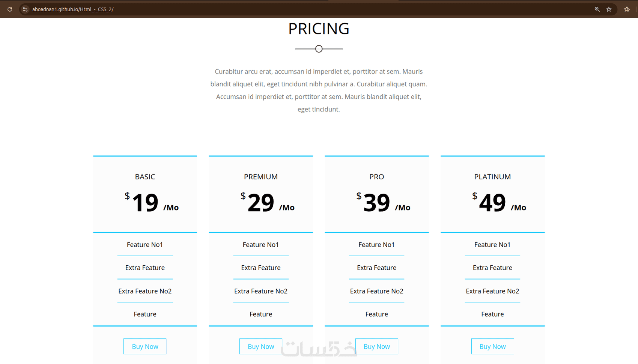Click Extra Feature in the Basic card
The width and height of the screenshot is (638, 364).
point(145,268)
